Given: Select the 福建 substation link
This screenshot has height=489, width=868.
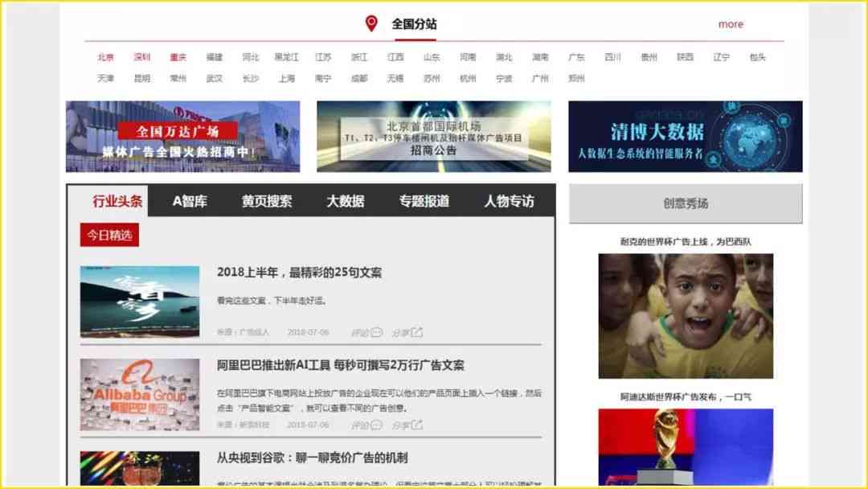Looking at the screenshot, I should click(x=215, y=57).
